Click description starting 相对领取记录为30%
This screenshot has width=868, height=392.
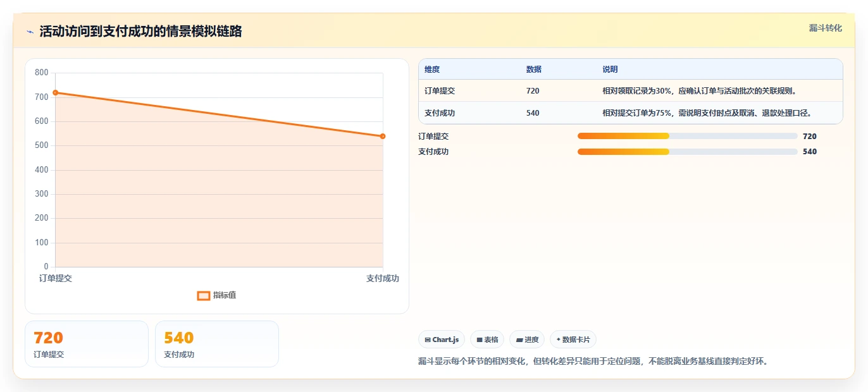(700, 91)
